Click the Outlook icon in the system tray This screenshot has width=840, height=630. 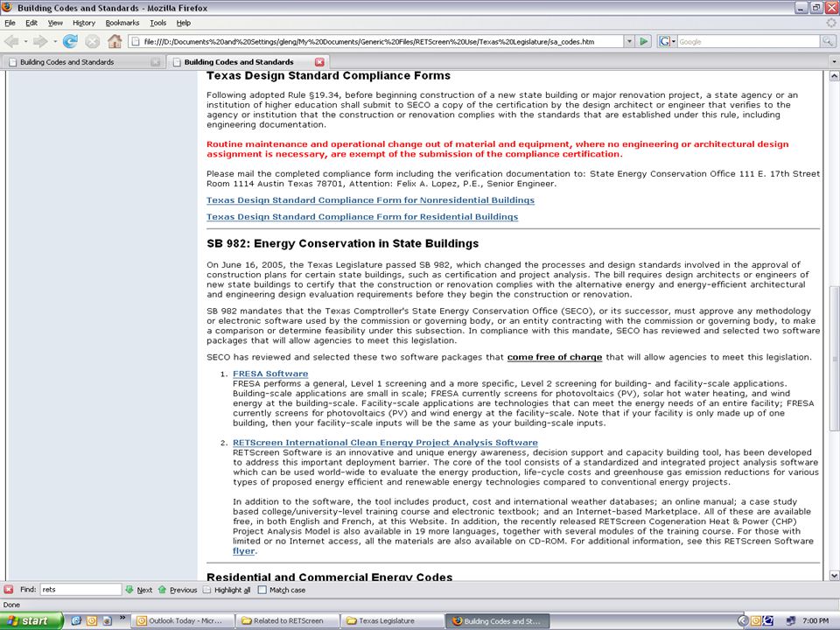click(756, 621)
